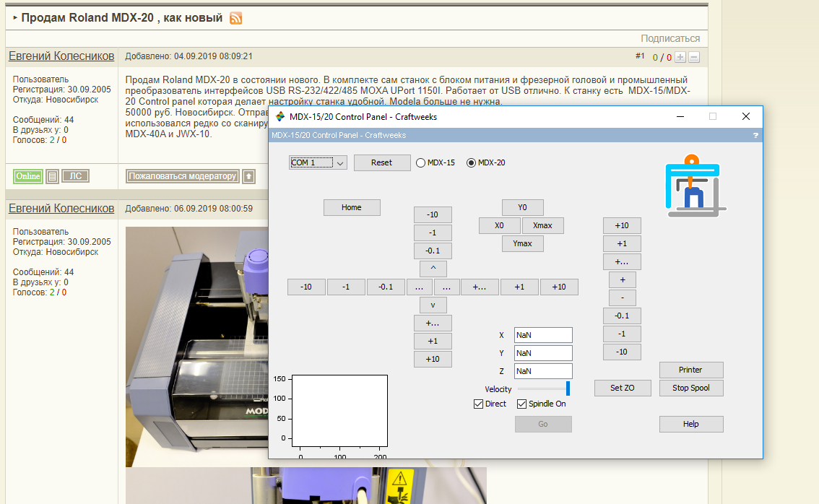Click -0.1 in the Z column above Set ZO
The width and height of the screenshot is (819, 504).
tap(622, 316)
